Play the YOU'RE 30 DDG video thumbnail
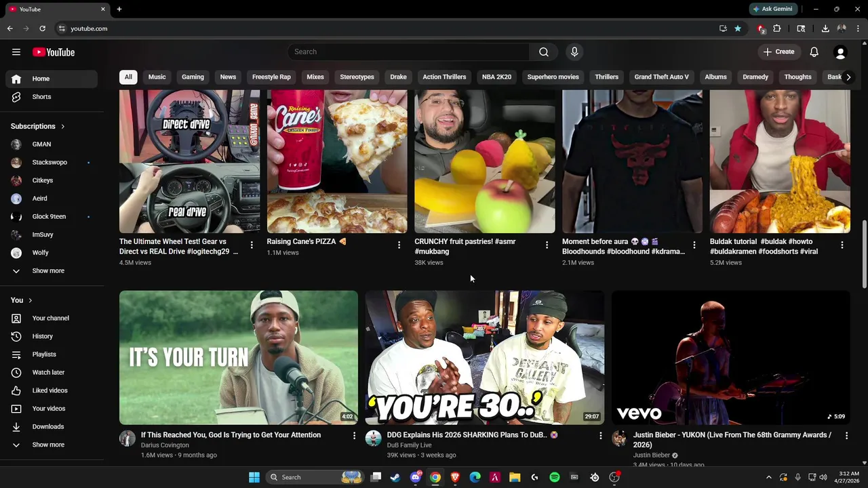Image resolution: width=868 pixels, height=488 pixels. (485, 358)
